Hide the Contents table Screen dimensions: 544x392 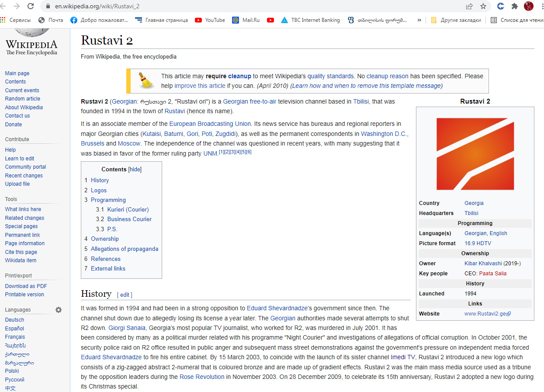135,170
